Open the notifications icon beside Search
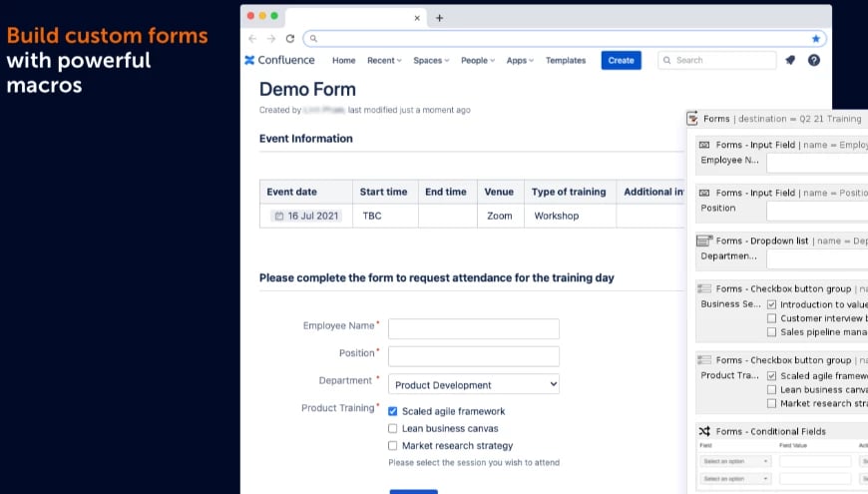Image resolution: width=868 pixels, height=494 pixels. click(790, 60)
